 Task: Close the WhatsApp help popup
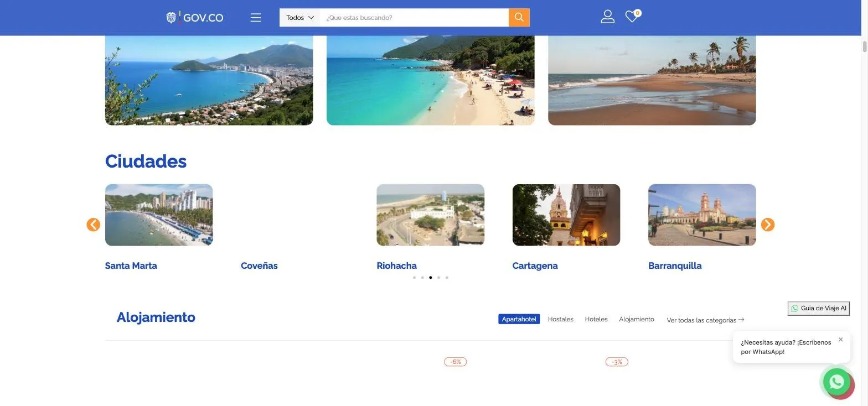840,340
